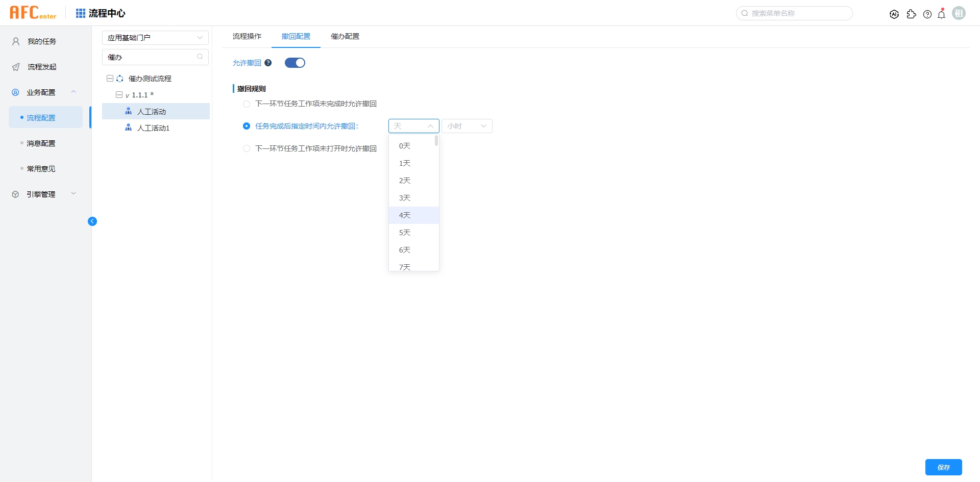This screenshot has width=980, height=482.
Task: Click the help tooltip icon next to 允许撤回
Action: tap(268, 63)
